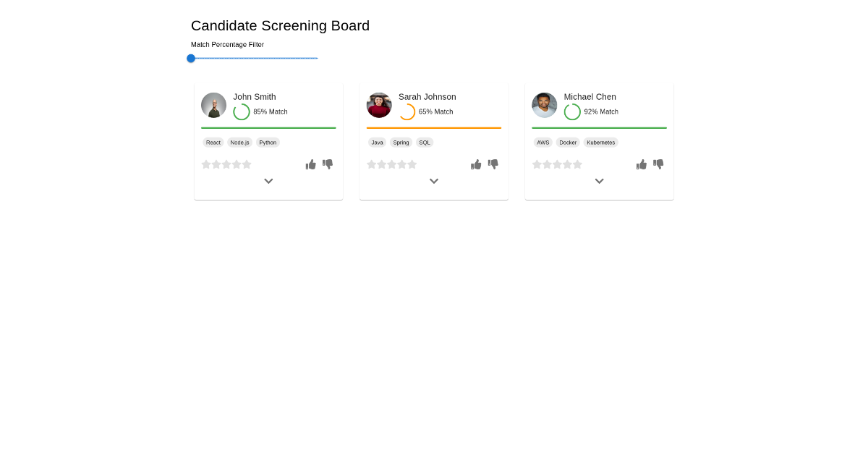Viewport: 868px width, 456px height.
Task: Rate John Smith five stars
Action: pyautogui.click(x=247, y=164)
